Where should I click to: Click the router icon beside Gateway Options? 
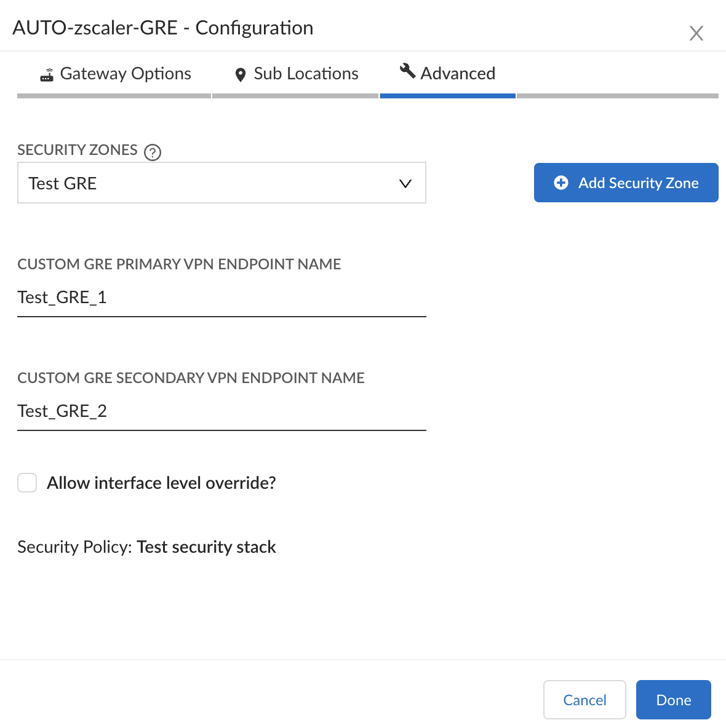pyautogui.click(x=47, y=75)
